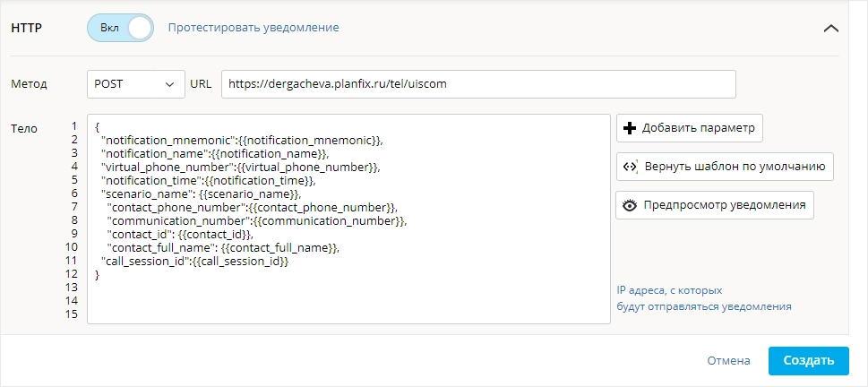Screen dimensions: 868x387
Task: Click the code brackets icon for default template
Action: pyautogui.click(x=631, y=167)
